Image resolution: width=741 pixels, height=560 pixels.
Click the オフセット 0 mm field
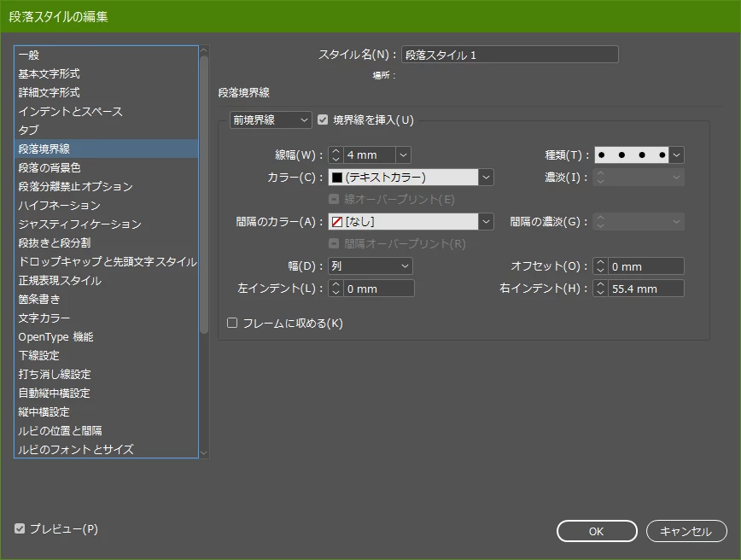pos(645,266)
